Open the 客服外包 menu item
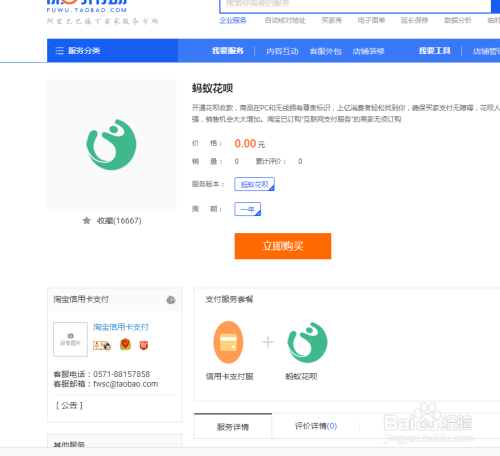The width and height of the screenshot is (500, 456). [x=326, y=51]
